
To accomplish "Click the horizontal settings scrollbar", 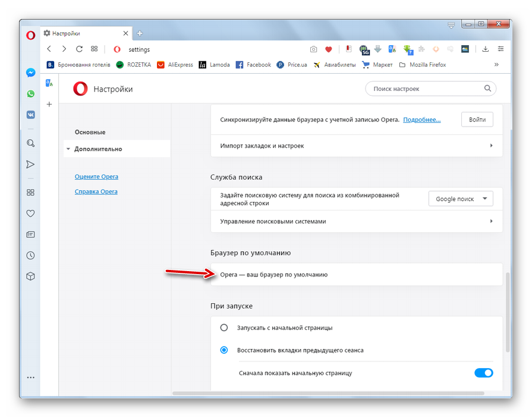I will pyautogui.click(x=328, y=394).
